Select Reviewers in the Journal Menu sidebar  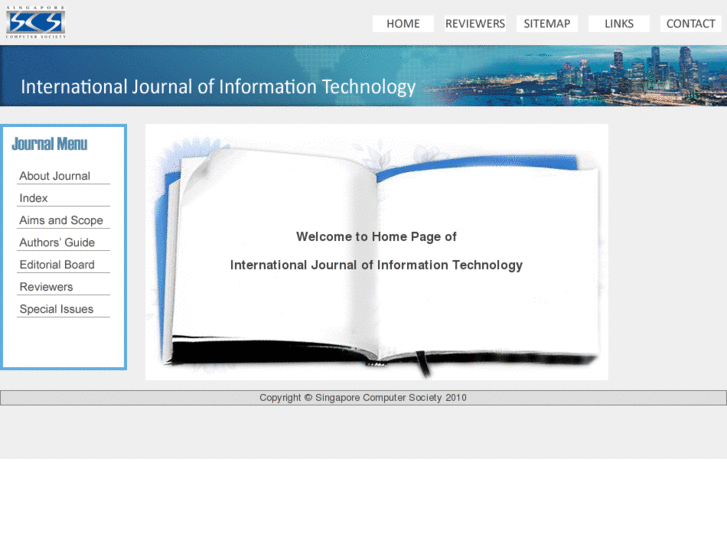click(x=46, y=287)
